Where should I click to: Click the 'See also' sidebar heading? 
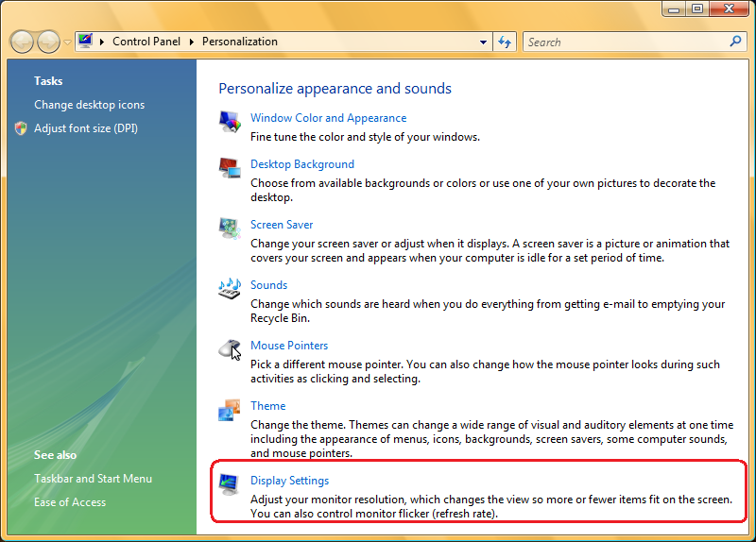point(55,455)
